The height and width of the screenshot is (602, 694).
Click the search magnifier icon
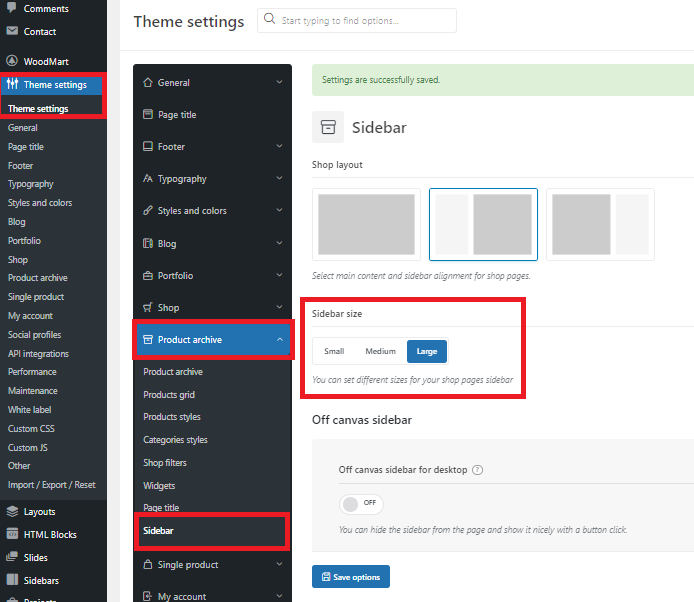click(269, 19)
